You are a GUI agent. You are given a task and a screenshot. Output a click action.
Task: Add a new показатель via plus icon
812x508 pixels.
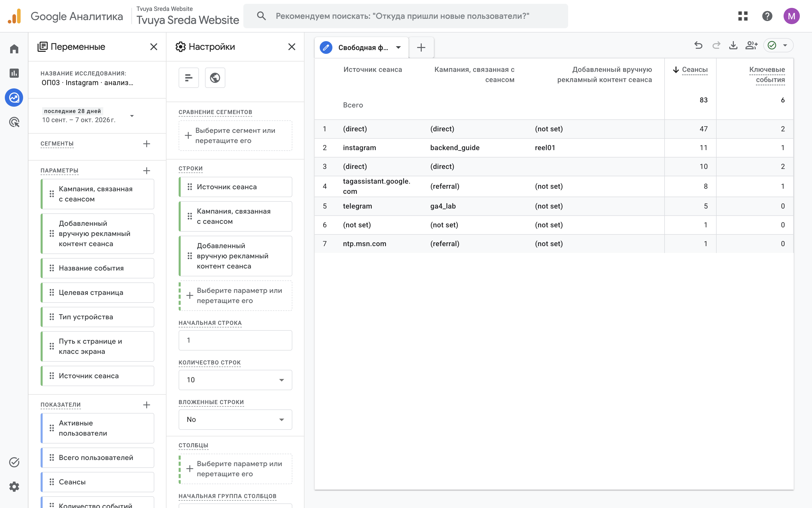pyautogui.click(x=147, y=405)
